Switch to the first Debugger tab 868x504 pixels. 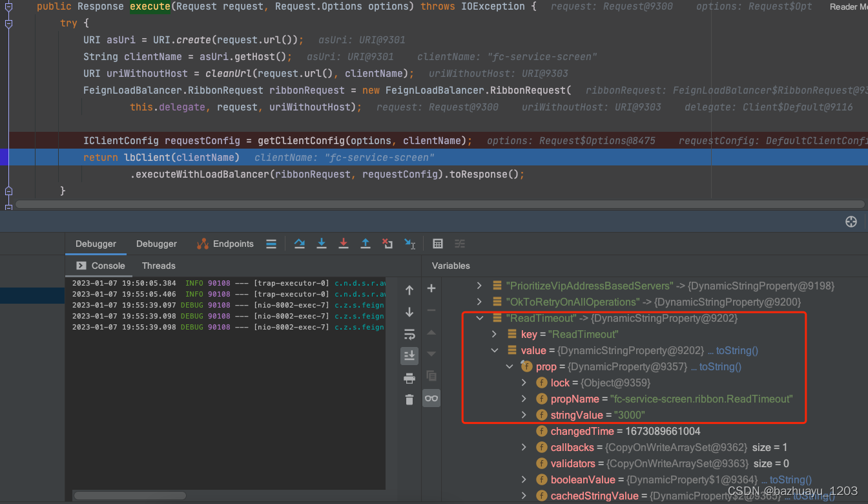coord(96,244)
